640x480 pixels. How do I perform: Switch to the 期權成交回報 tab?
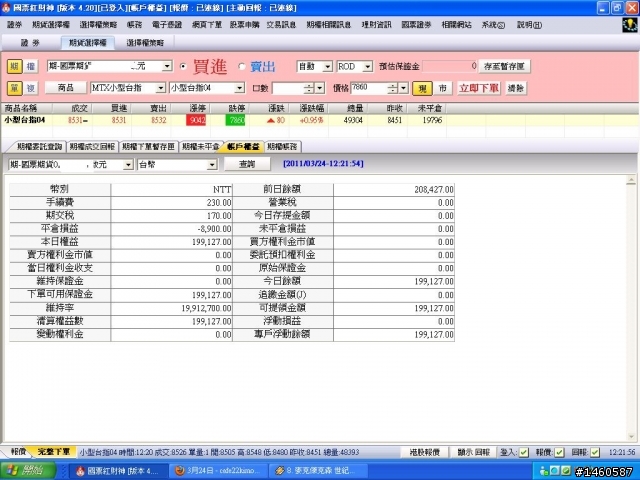pos(92,147)
